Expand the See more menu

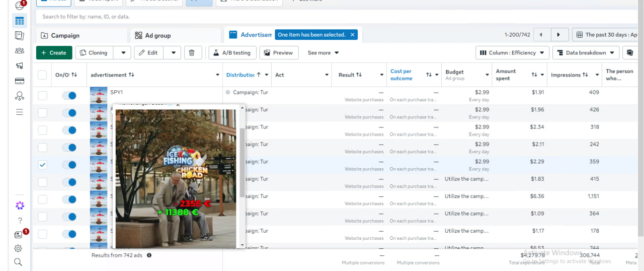(x=323, y=52)
